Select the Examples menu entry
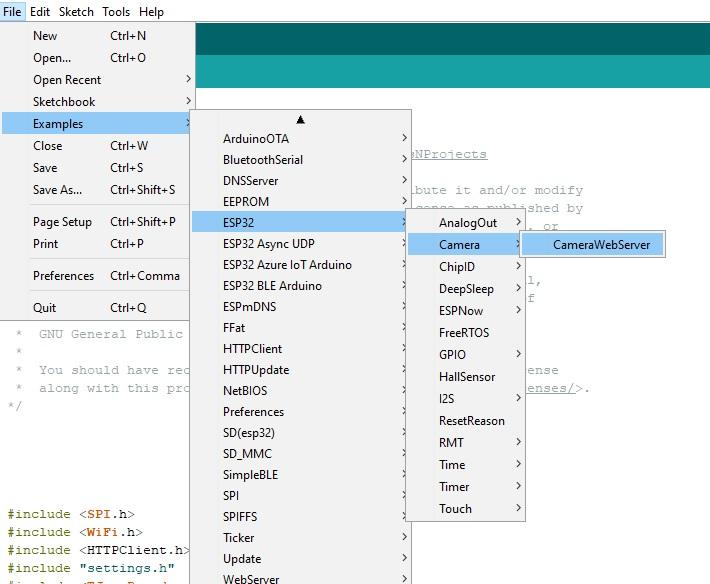 pos(97,124)
